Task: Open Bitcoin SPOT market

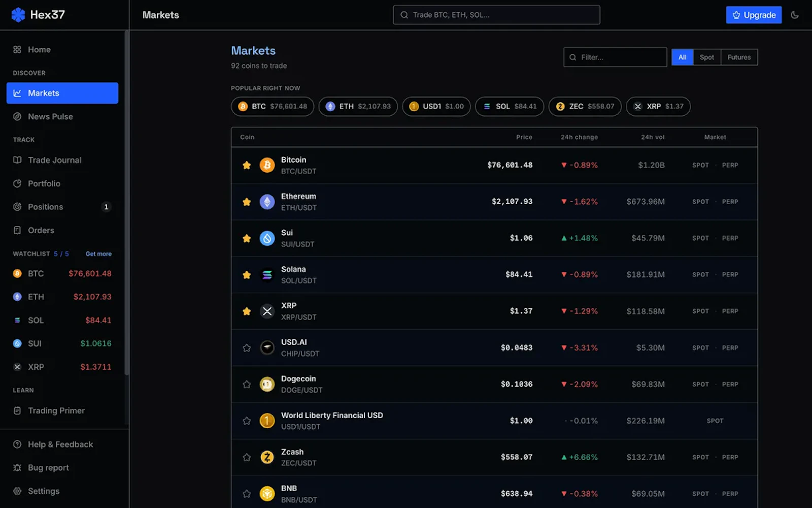Action: 700,165
